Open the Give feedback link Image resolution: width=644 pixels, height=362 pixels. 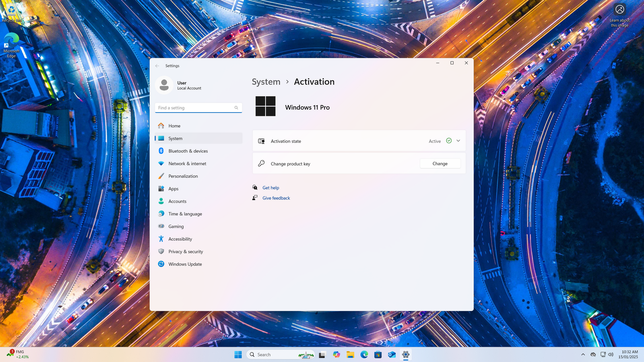point(276,198)
